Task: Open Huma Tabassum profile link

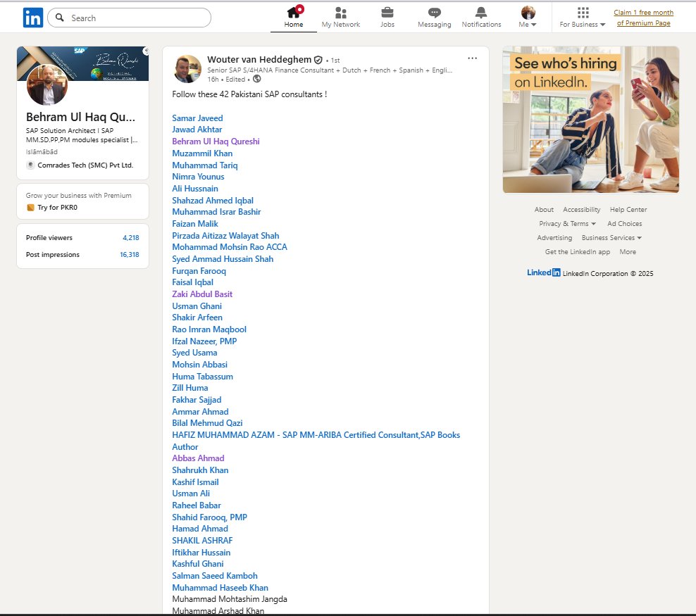Action: 202,377
